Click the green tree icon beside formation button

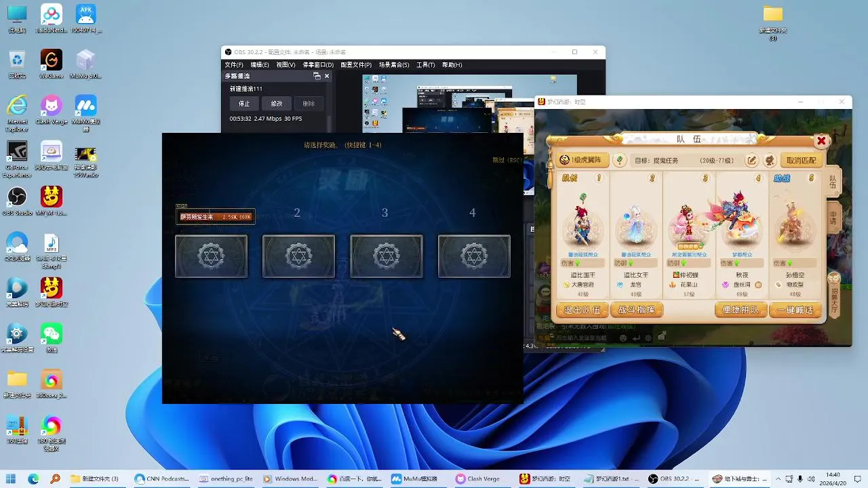click(x=620, y=160)
